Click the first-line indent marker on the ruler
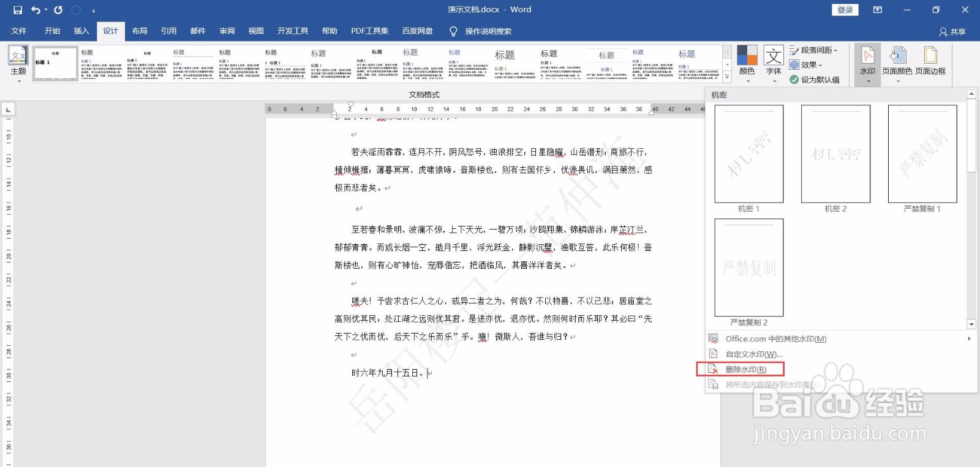Screen dimensions: 980x467 tap(350, 105)
